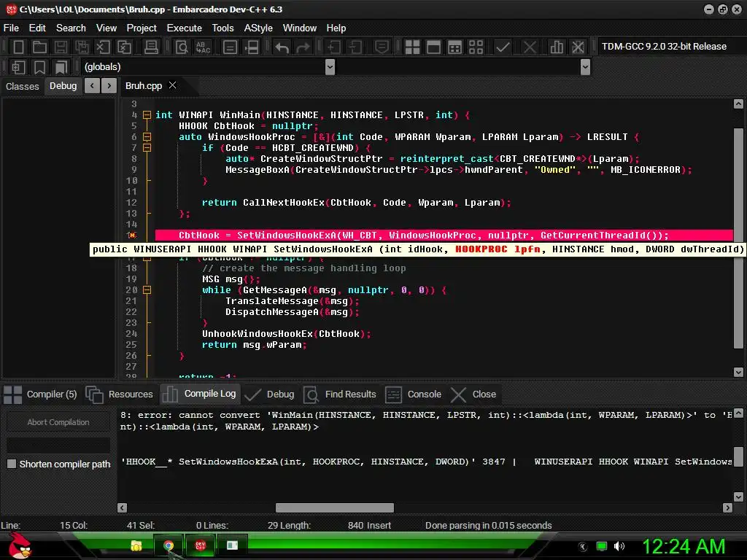
Task: Open Chrome from the taskbar
Action: 169,545
